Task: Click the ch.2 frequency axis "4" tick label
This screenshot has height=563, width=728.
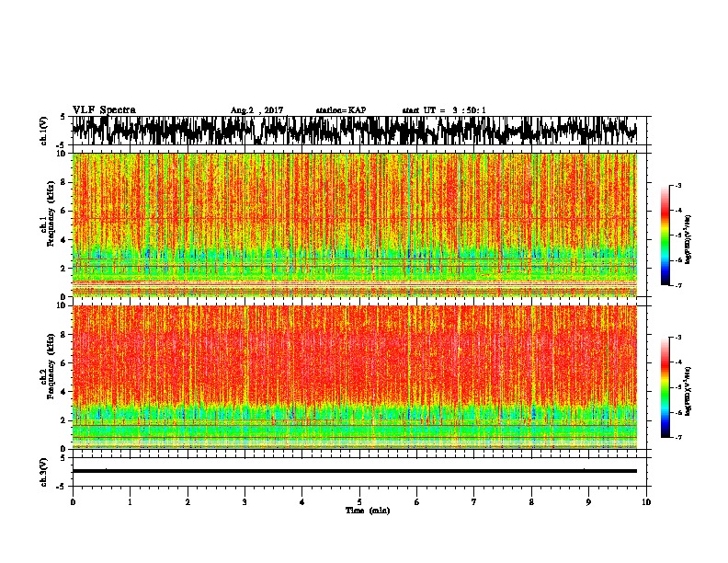Action: click(64, 392)
